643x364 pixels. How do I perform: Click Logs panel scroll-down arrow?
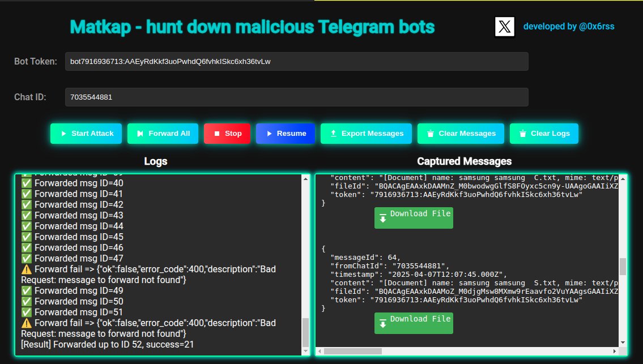click(x=305, y=352)
